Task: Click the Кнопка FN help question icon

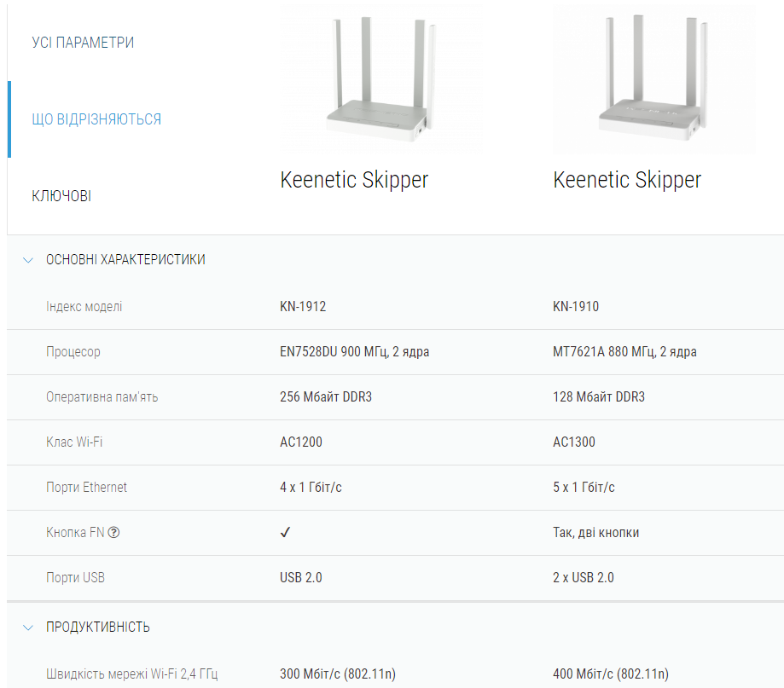Action: (x=114, y=533)
